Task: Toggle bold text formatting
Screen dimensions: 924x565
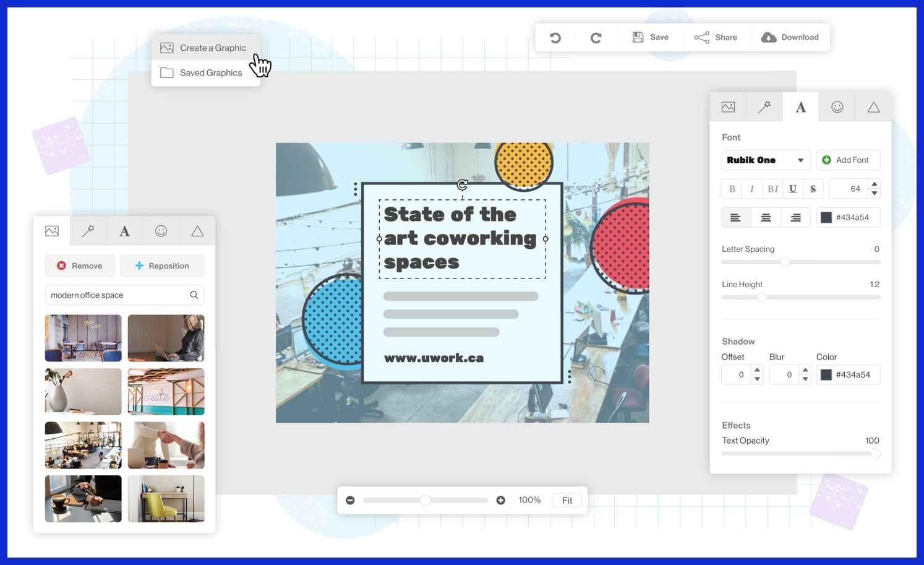Action: [732, 189]
